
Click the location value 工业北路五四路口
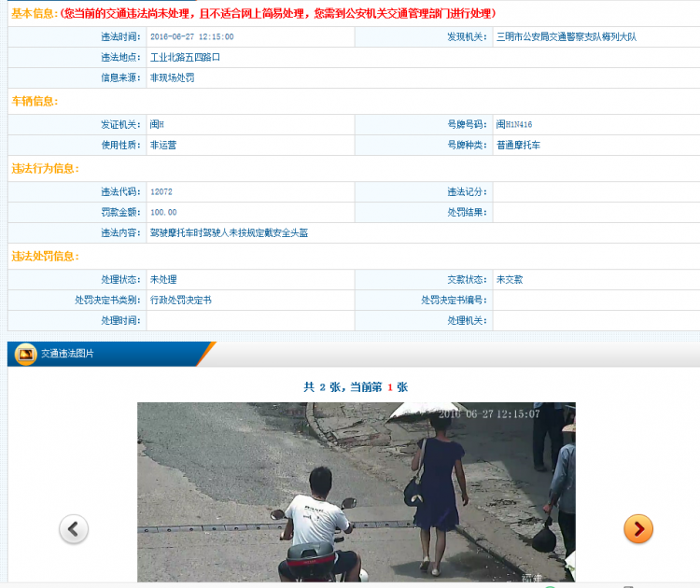click(x=185, y=57)
